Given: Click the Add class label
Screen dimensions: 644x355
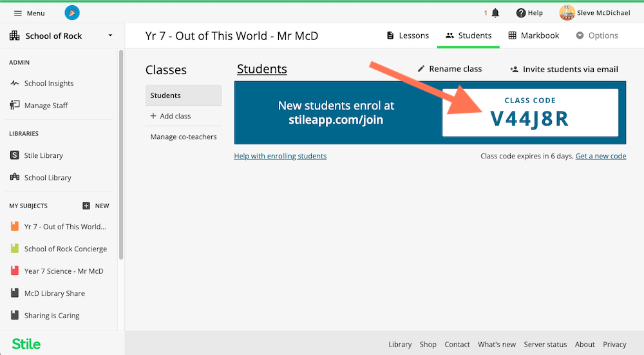Looking at the screenshot, I should point(175,116).
